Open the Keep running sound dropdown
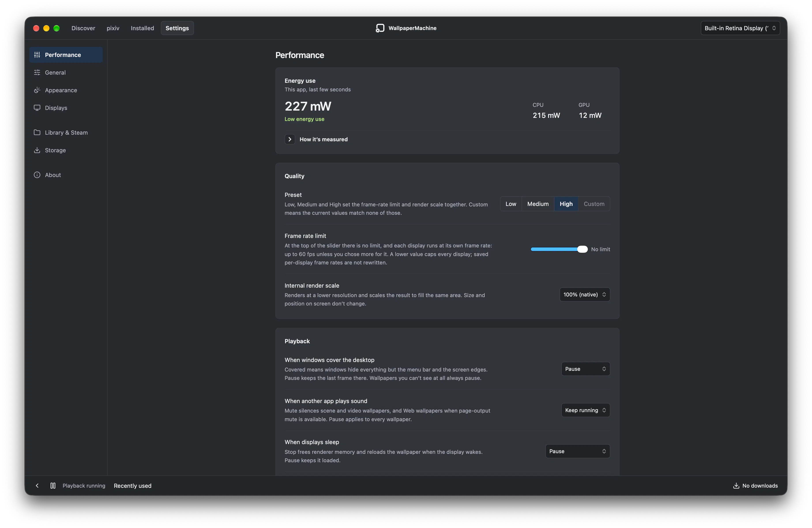Viewport: 812px width, 528px height. [x=585, y=410]
